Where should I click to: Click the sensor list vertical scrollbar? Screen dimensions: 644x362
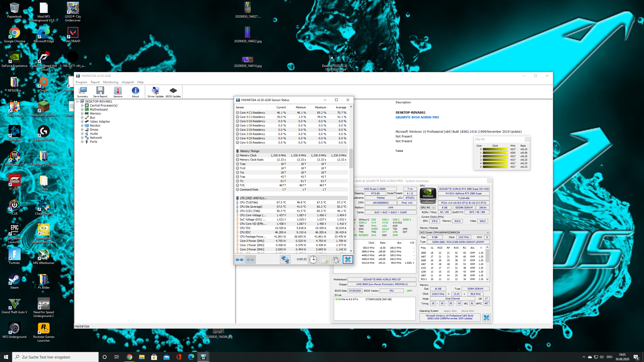click(351, 158)
